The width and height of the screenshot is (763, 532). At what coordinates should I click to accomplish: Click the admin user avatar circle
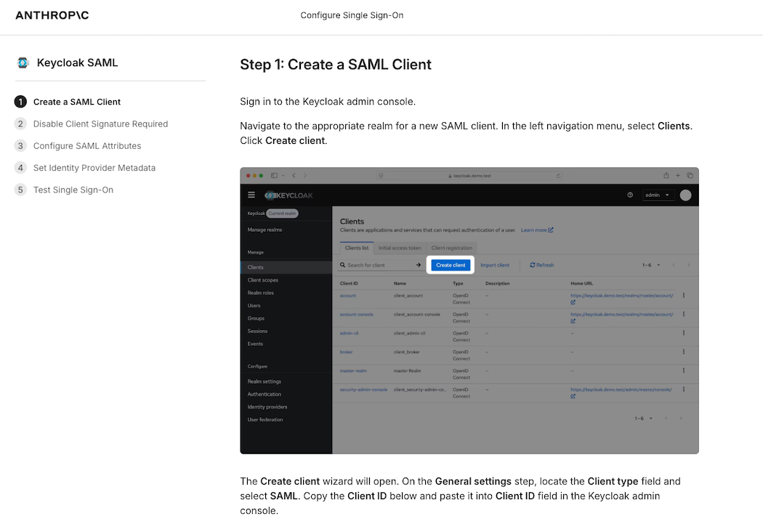tap(685, 196)
